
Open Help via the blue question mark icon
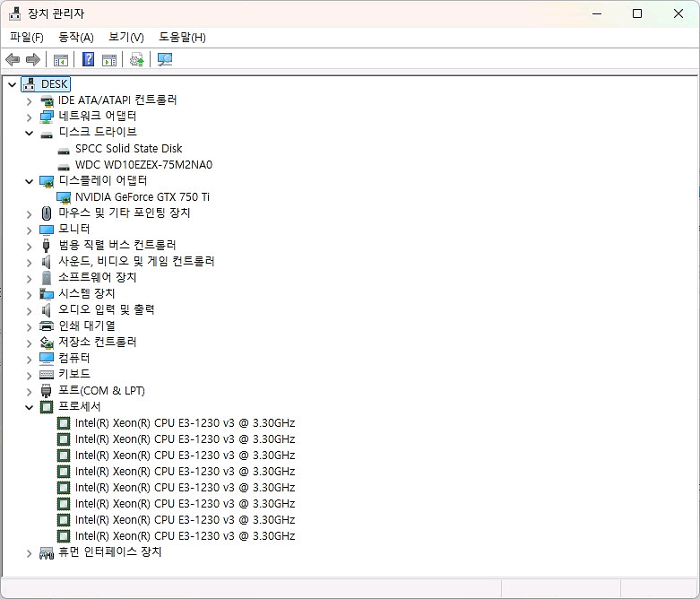pos(89,59)
